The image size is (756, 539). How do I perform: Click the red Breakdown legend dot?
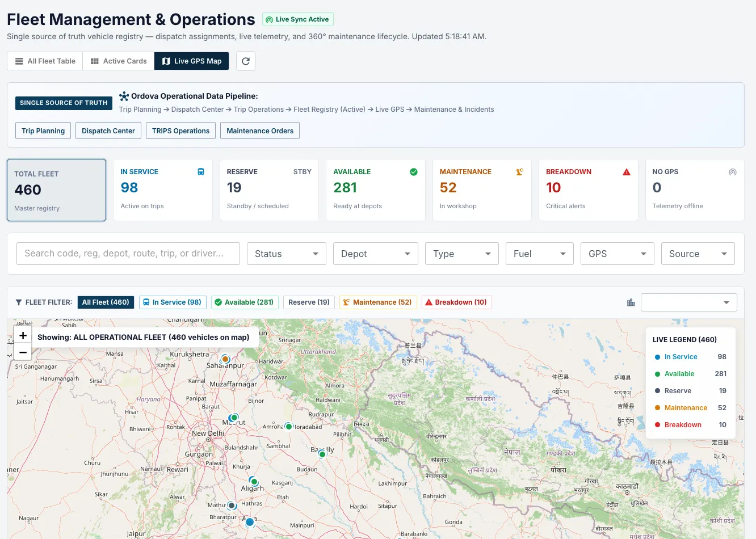657,425
